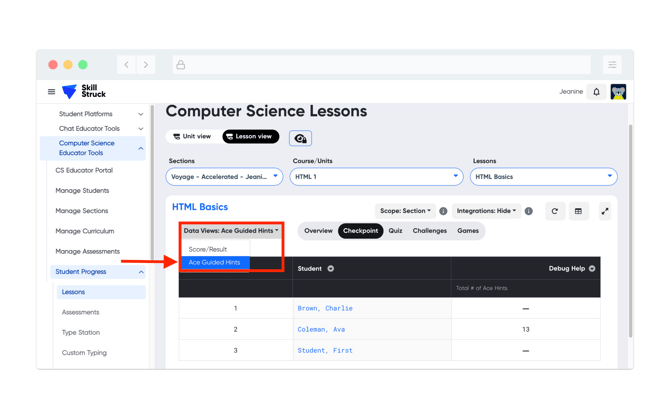Select the Lesson view toggle

[250, 137]
